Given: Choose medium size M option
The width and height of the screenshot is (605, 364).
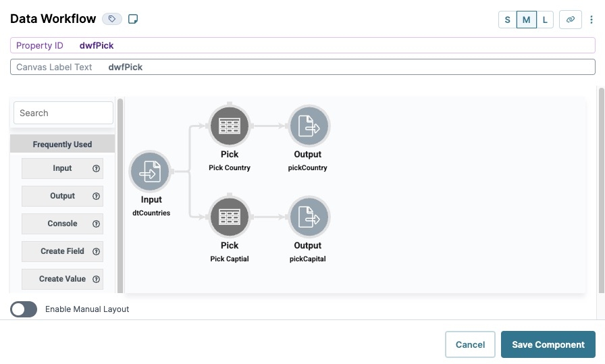Looking at the screenshot, I should point(526,20).
